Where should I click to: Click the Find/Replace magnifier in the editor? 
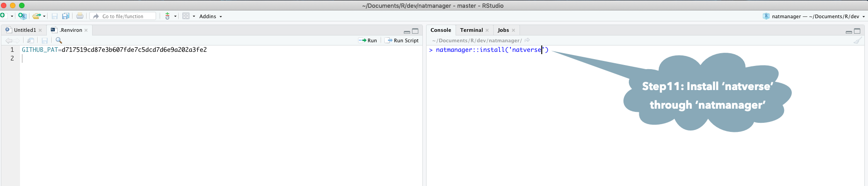(x=59, y=40)
